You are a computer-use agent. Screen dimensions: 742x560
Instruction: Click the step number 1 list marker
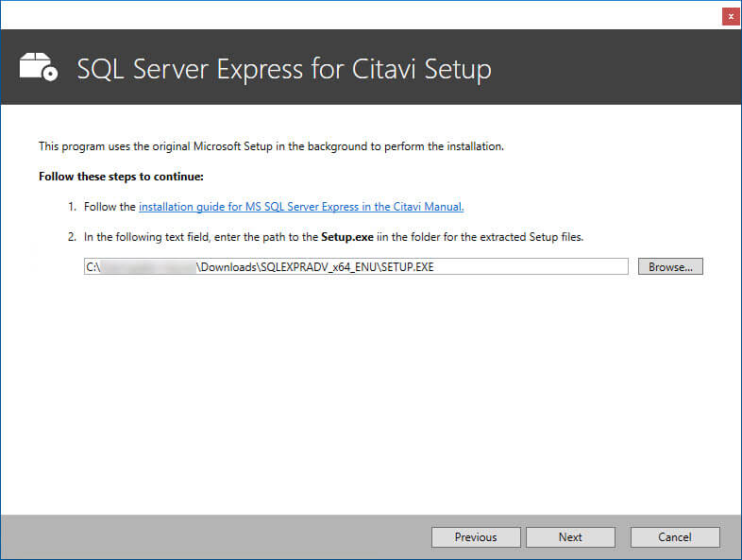[x=72, y=207]
